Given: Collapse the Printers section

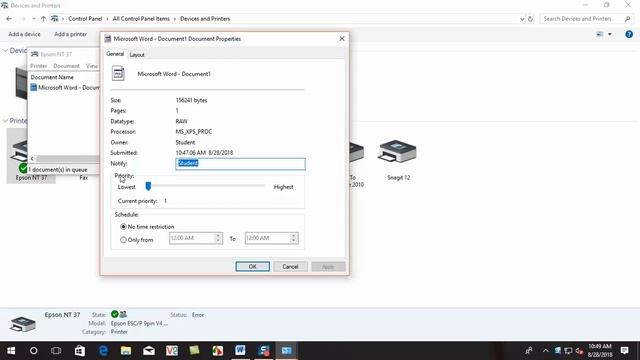Looking at the screenshot, I should [x=5, y=121].
